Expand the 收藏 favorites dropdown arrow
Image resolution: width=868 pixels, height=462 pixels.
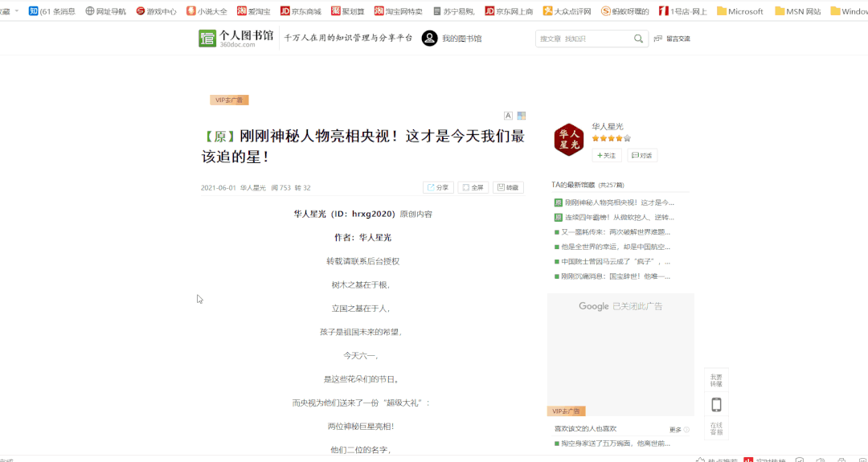[x=16, y=11]
